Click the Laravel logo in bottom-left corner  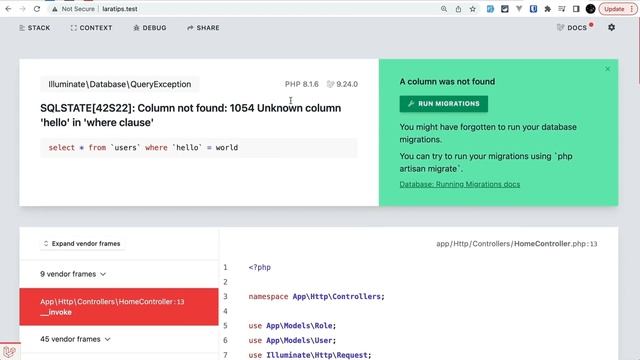coord(9,351)
